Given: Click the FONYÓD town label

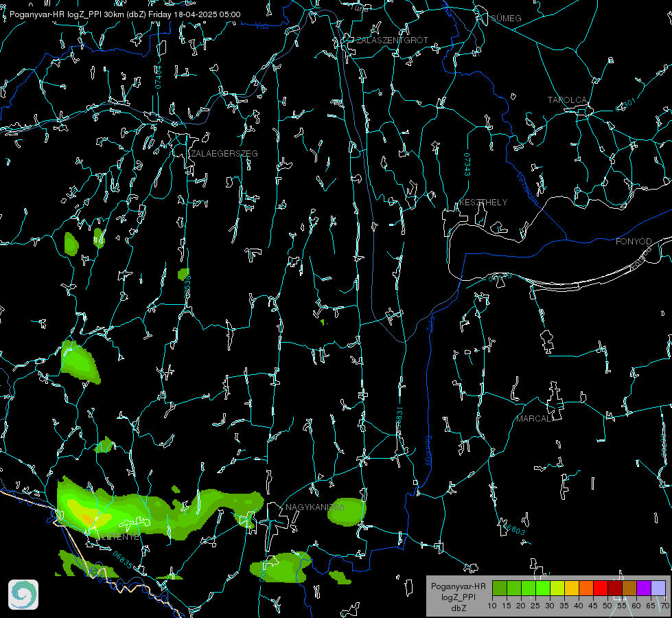Looking at the screenshot, I should (x=634, y=242).
